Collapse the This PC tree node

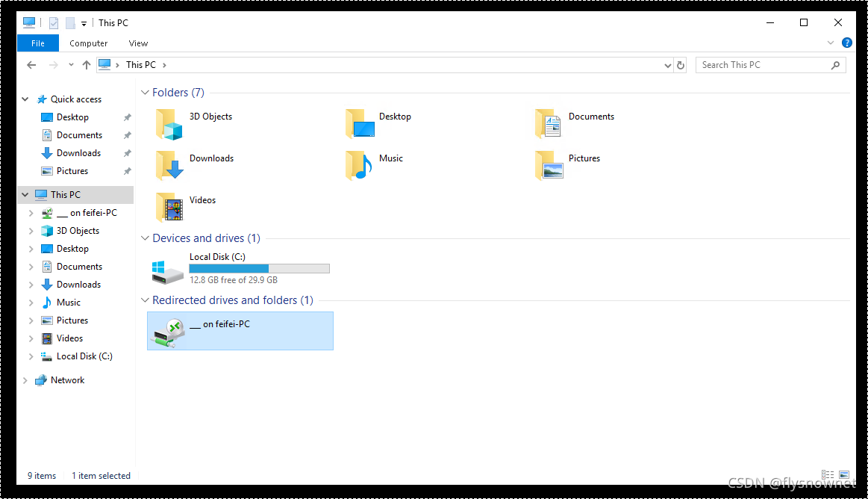(25, 195)
